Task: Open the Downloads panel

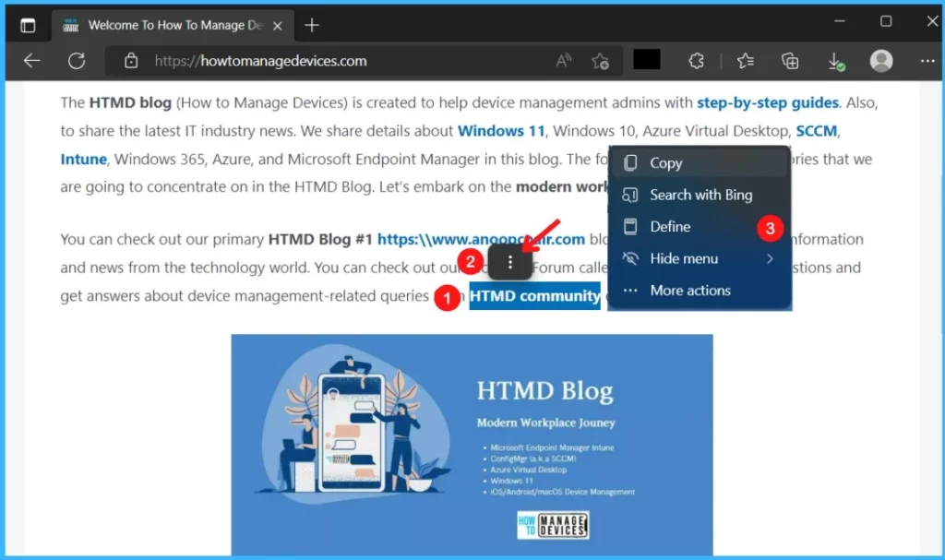Action: tap(836, 62)
